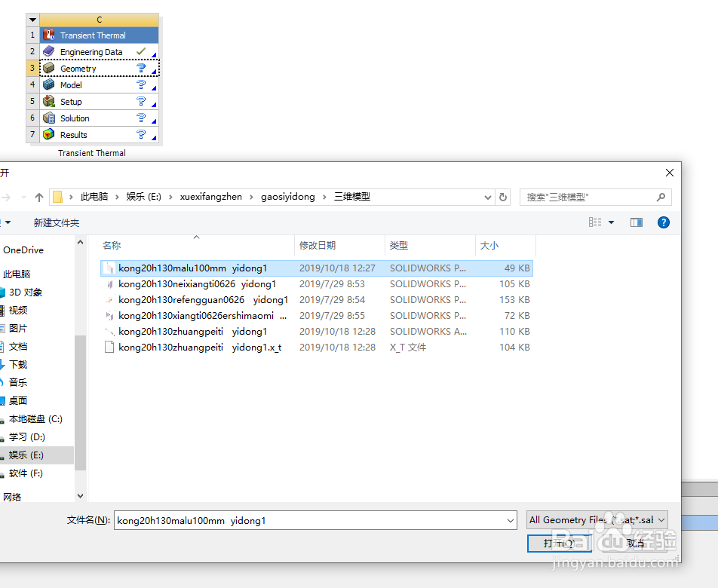Go up one folder with the up arrow

pyautogui.click(x=39, y=198)
